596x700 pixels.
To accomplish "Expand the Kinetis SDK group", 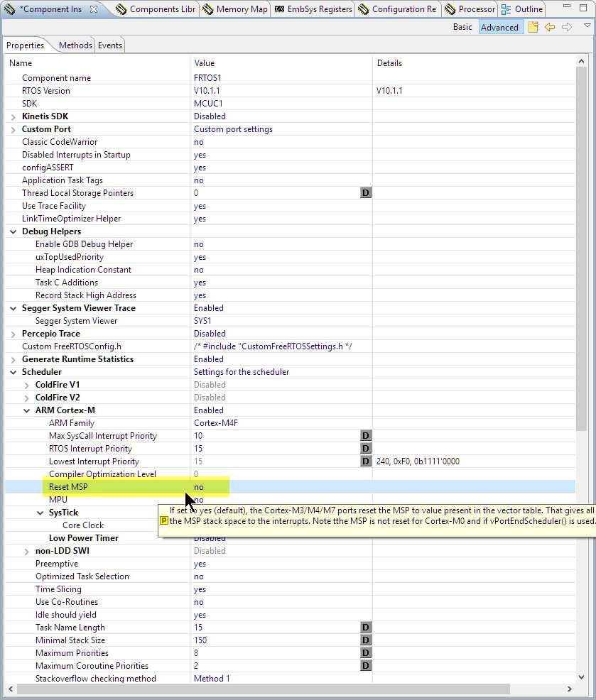I will coord(13,117).
